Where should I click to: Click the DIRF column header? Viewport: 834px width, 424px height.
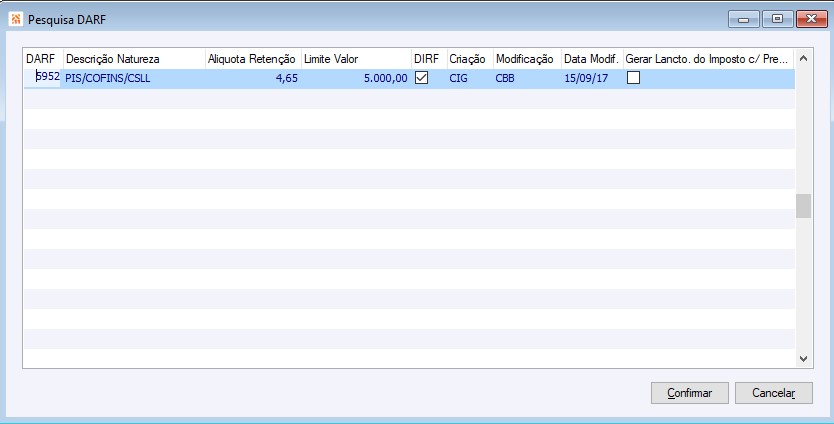(429, 59)
